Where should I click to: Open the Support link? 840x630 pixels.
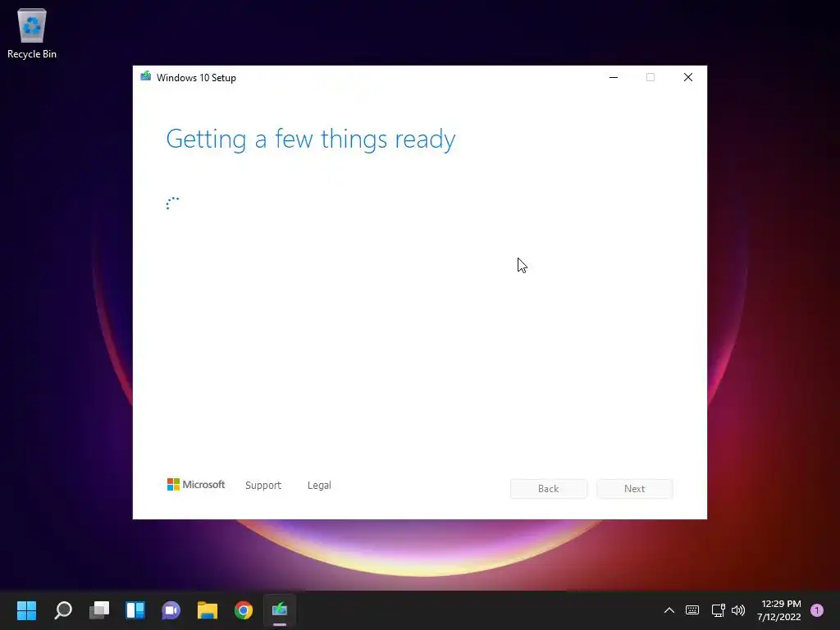(x=263, y=486)
